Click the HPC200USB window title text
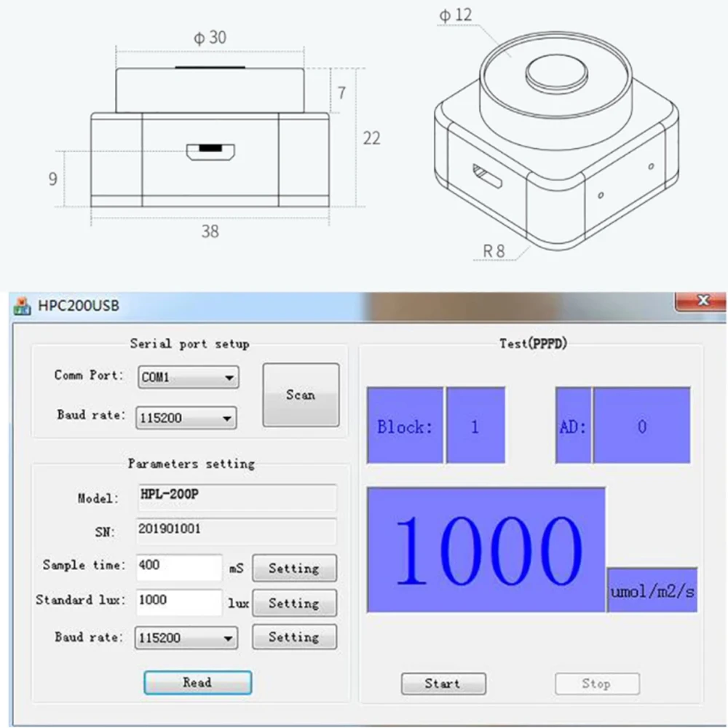728x728 pixels. pos(79,306)
